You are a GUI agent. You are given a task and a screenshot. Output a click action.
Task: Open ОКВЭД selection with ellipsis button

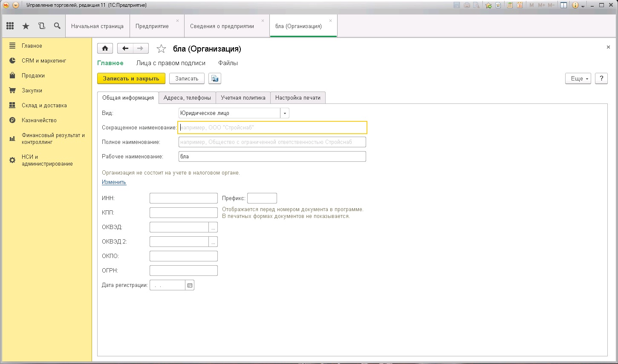(213, 227)
